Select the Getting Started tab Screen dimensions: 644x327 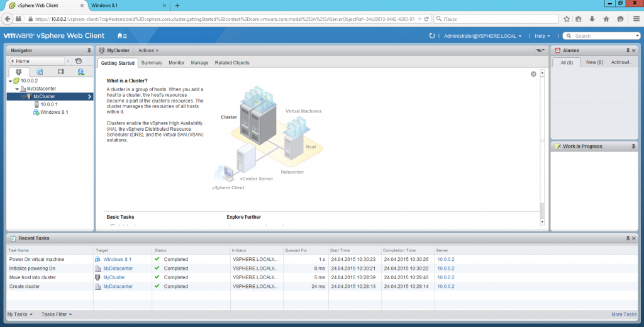[118, 63]
